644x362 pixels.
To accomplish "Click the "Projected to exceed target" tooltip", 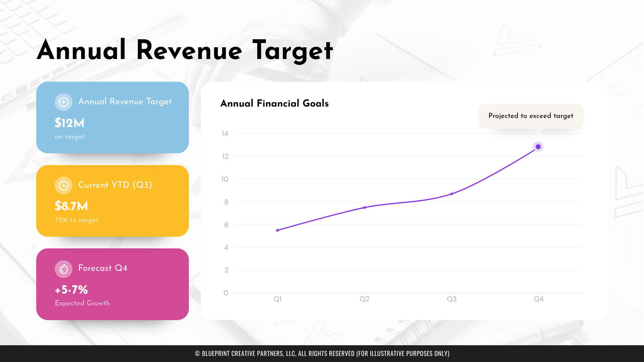I will click(x=531, y=116).
